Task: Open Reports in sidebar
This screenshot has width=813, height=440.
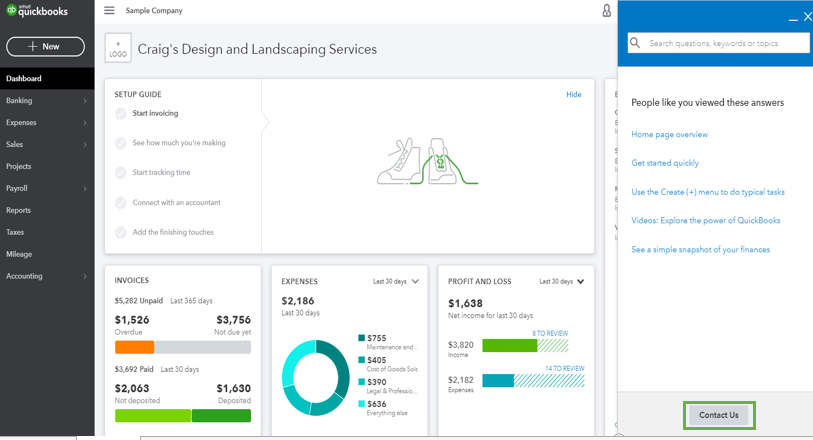Action: (x=18, y=210)
